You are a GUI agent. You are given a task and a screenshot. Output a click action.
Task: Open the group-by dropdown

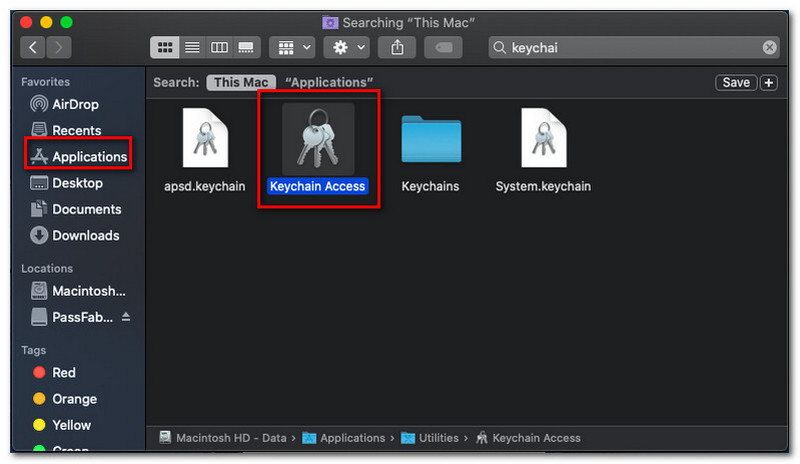click(292, 47)
